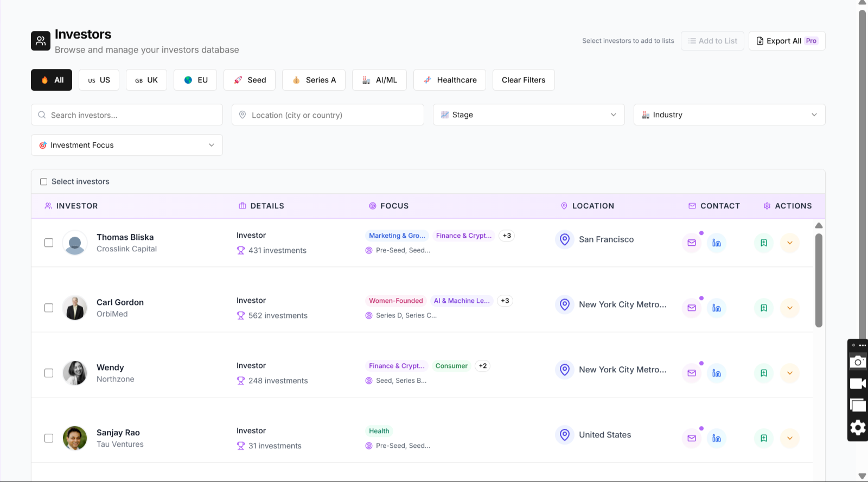The width and height of the screenshot is (868, 482).
Task: Click LinkedIn icon for Sanjay Rao
Action: point(716,438)
